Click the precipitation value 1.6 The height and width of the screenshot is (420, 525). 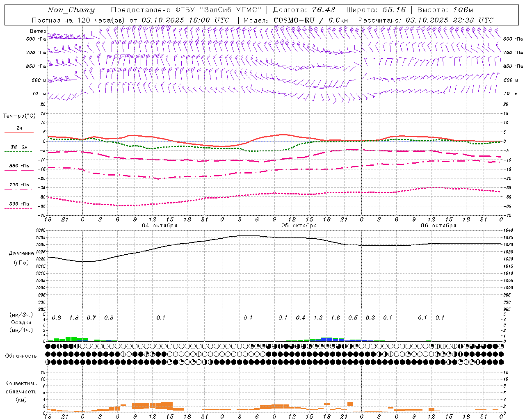click(x=336, y=318)
